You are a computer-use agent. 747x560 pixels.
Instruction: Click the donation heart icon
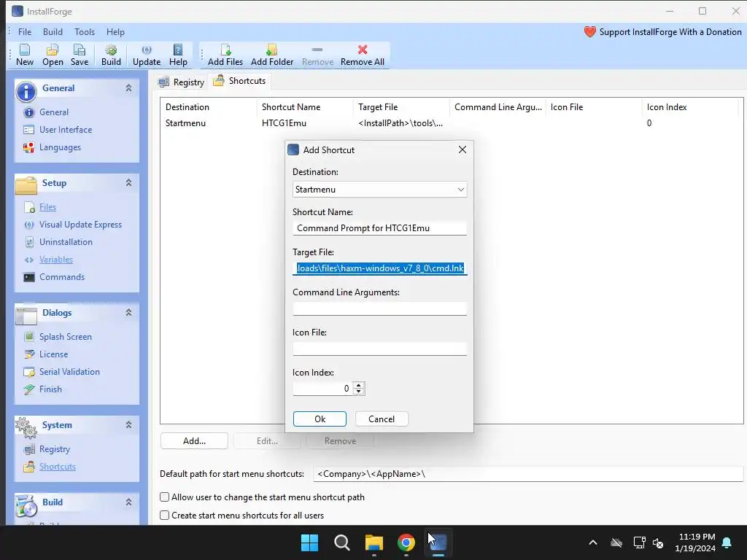(589, 32)
